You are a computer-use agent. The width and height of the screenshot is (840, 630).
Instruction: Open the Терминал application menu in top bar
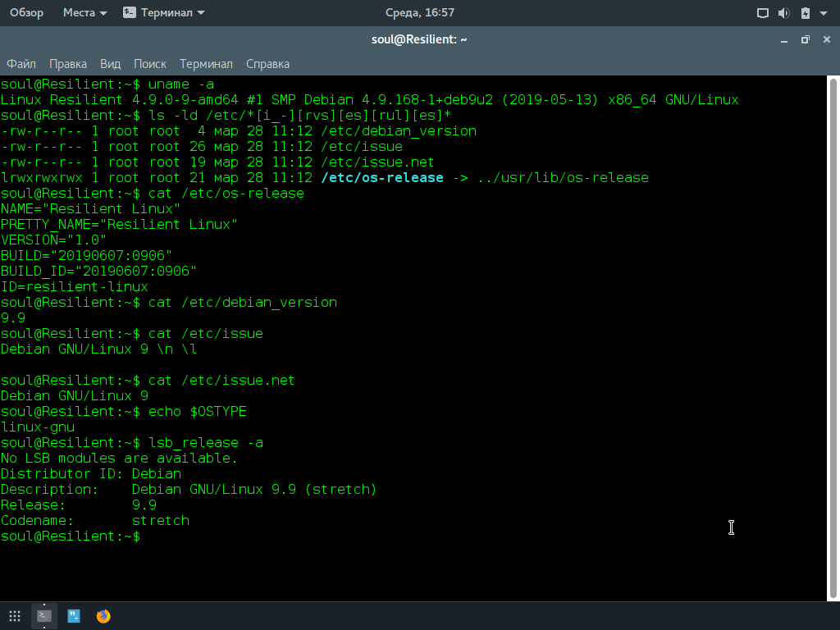click(x=164, y=12)
